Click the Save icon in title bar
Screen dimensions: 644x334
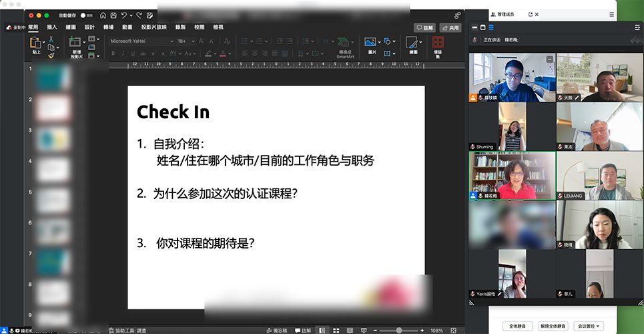tap(114, 15)
